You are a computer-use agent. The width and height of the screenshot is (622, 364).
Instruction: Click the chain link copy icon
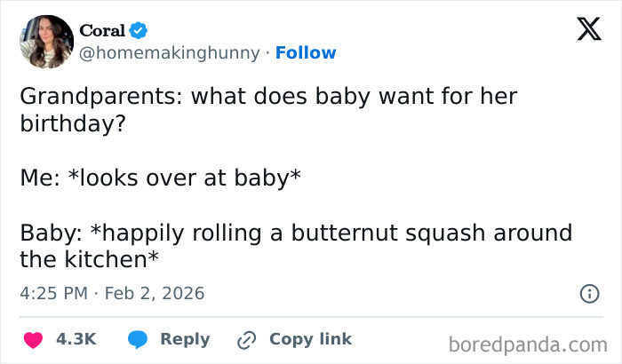click(246, 339)
